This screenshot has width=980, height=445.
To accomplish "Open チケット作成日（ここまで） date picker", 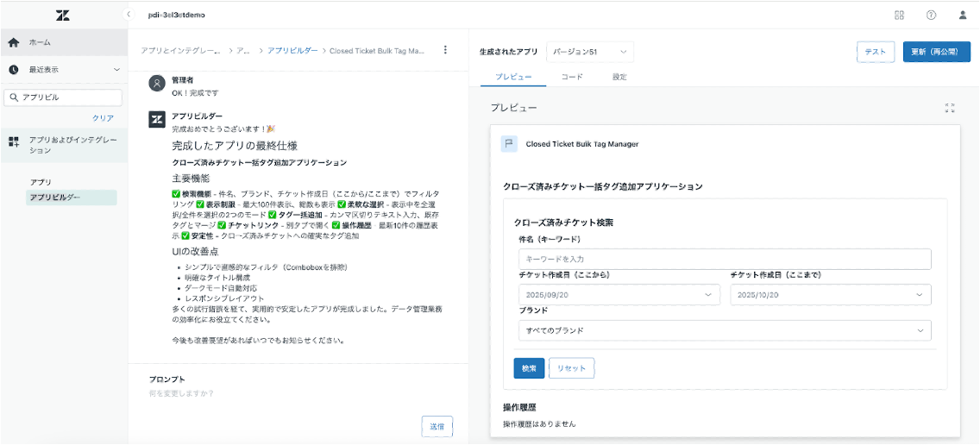I will [x=830, y=295].
